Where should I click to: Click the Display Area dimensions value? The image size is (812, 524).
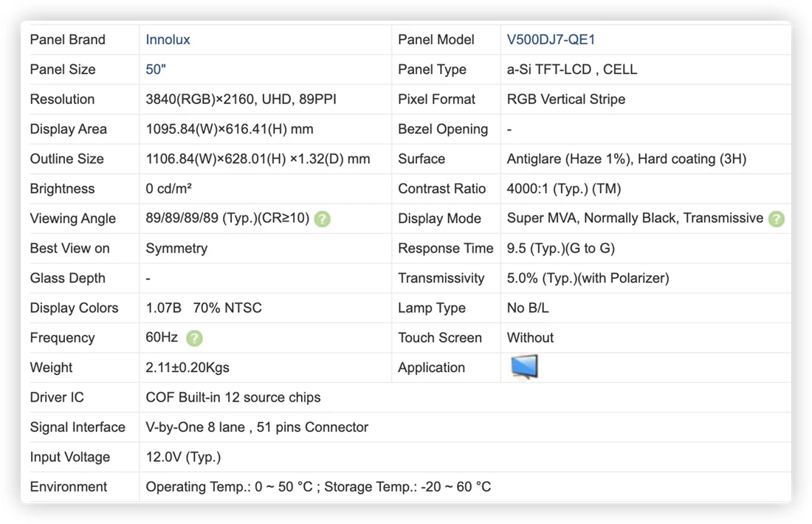click(230, 129)
